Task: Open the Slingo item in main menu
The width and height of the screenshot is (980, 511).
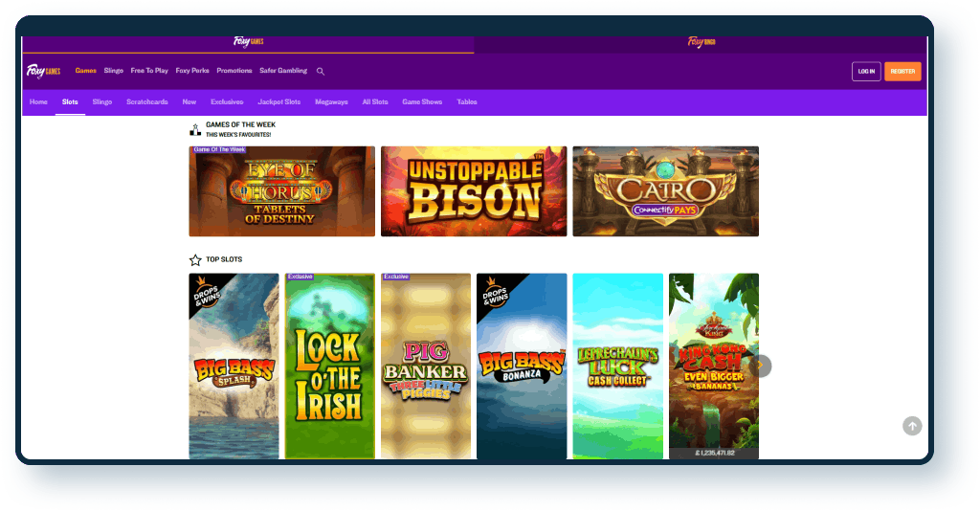Action: pyautogui.click(x=113, y=71)
